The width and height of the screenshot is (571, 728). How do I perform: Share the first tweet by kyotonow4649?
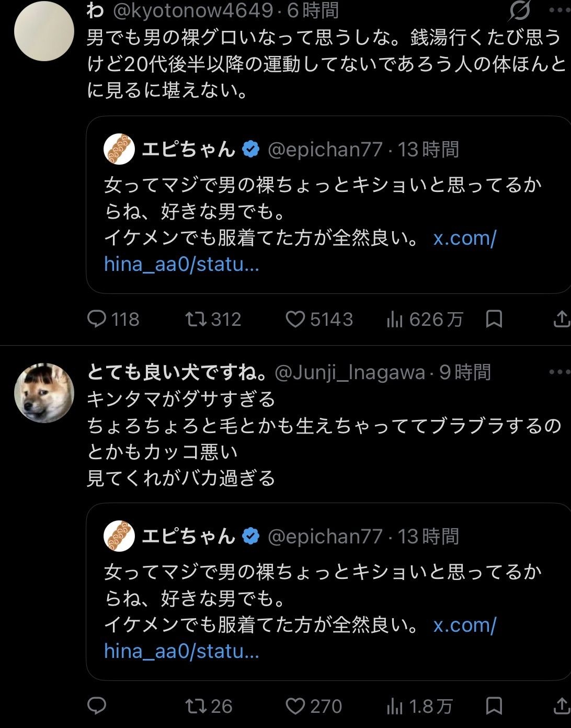(561, 318)
